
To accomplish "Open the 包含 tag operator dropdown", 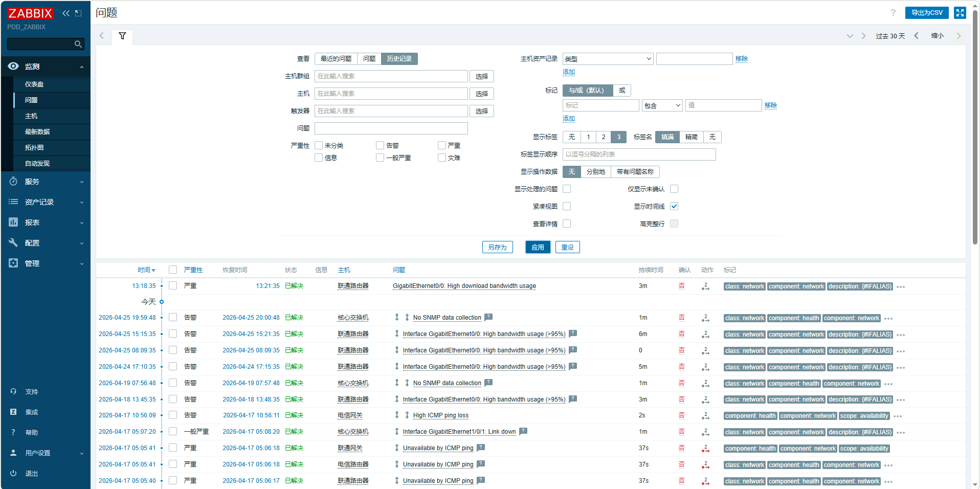I will (662, 106).
